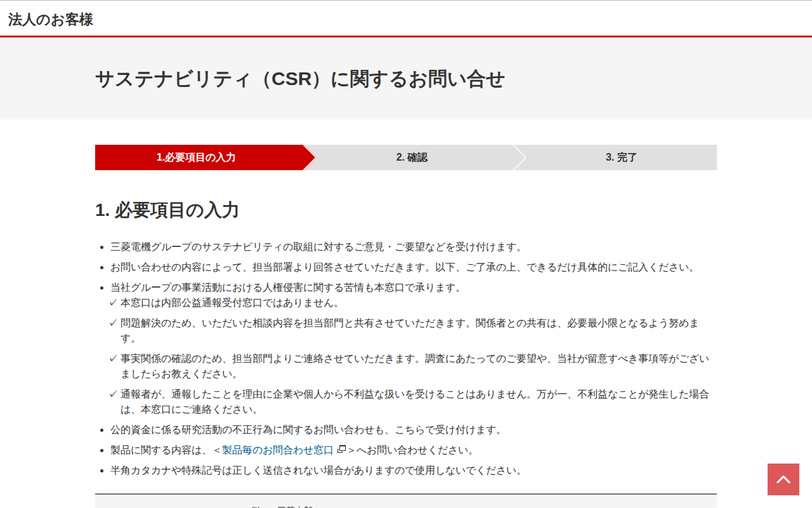
Task: Click the 必要項目の入力 section heading
Action: 166,210
